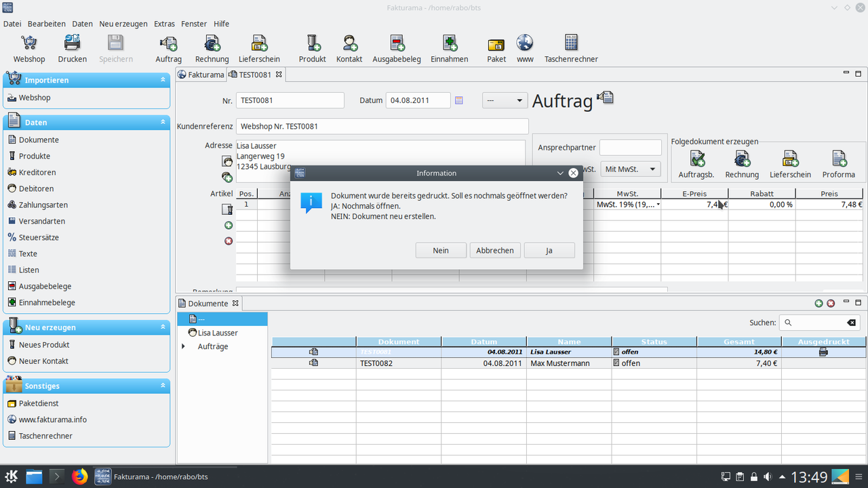This screenshot has width=868, height=488.
Task: Close the Information dialog with X
Action: point(573,173)
